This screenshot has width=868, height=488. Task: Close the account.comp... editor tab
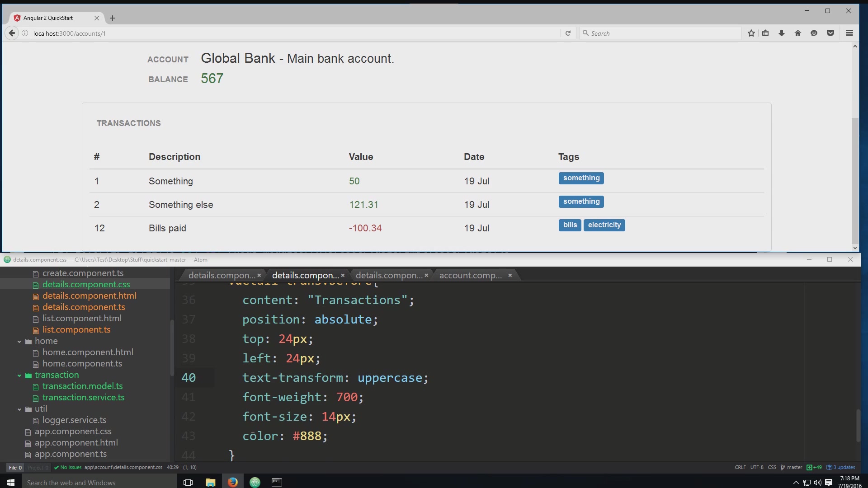pyautogui.click(x=510, y=275)
